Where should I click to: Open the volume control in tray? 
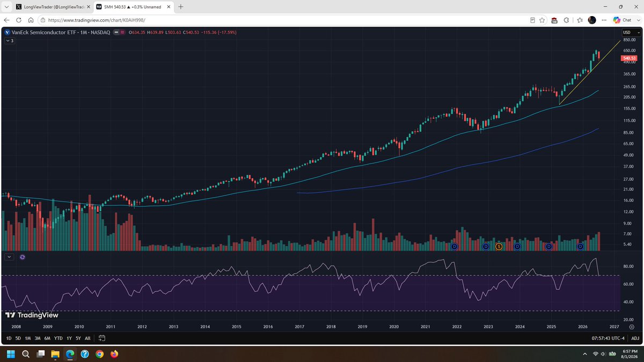[x=604, y=354]
